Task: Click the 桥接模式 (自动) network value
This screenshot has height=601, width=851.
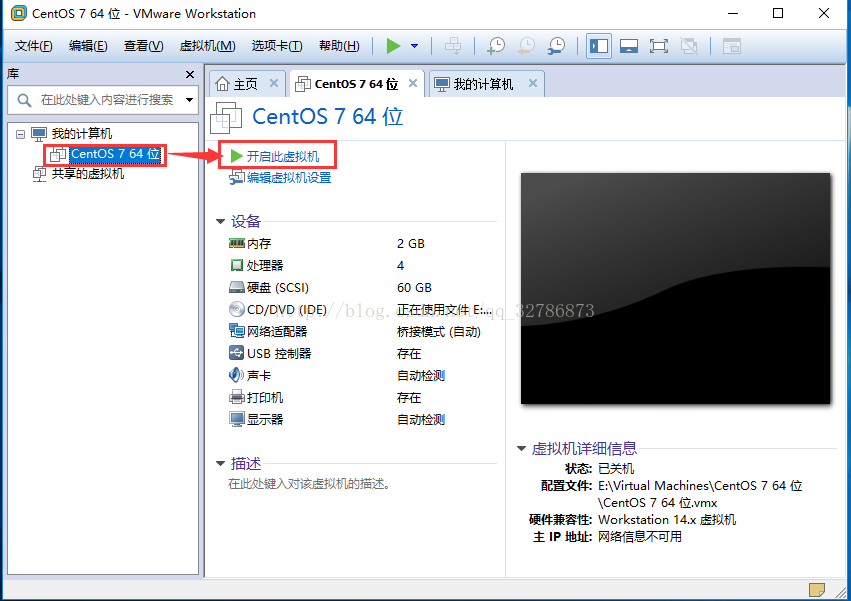Action: (439, 332)
